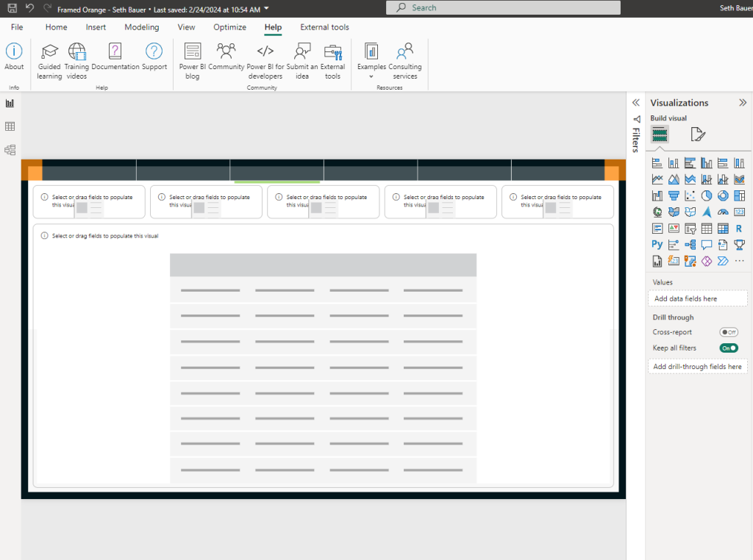Click Add drill-through fields here well
This screenshot has width=753, height=560.
697,367
